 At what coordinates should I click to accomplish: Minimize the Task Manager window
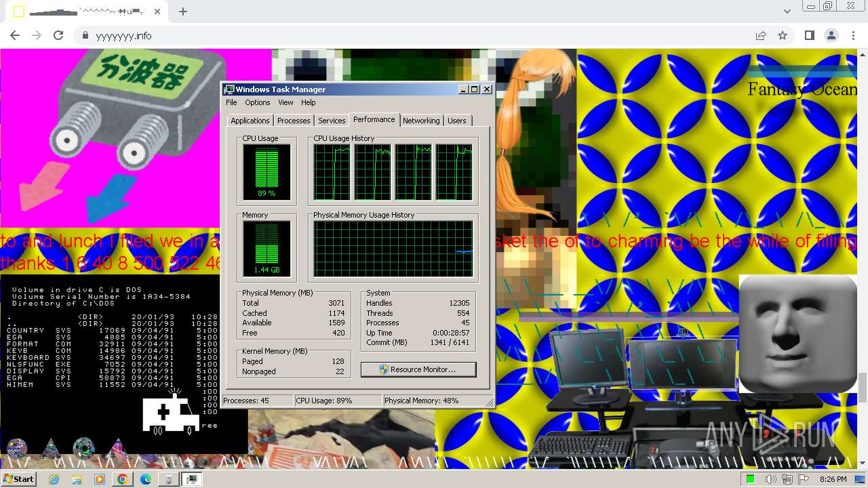tap(463, 89)
